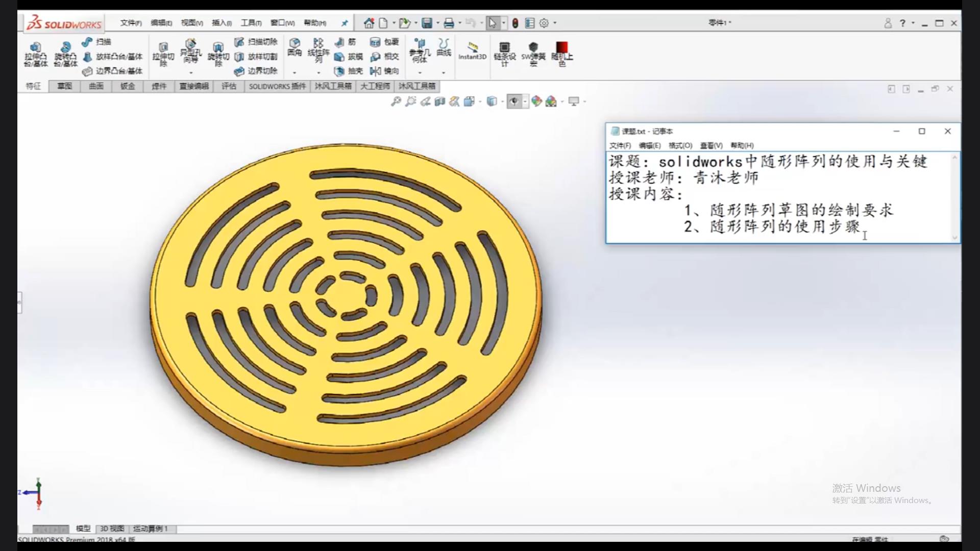Open the Options gear dropdown arrow
980x551 pixels.
555,23
